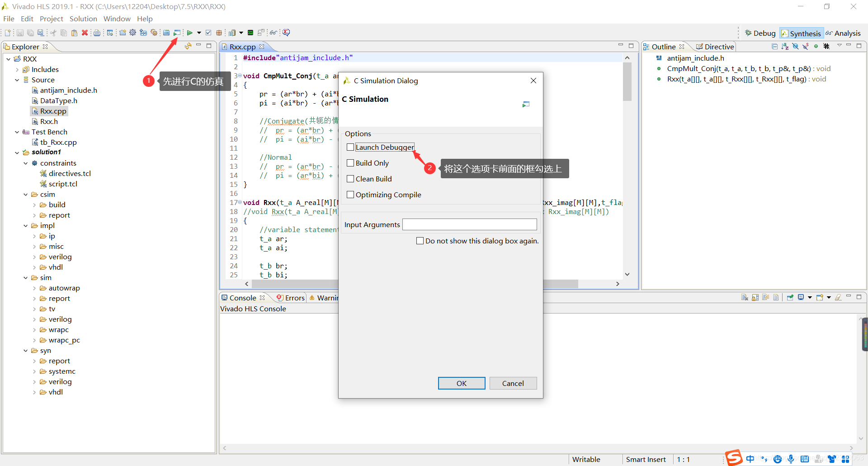Check the Build Only option
This screenshot has width=868, height=466.
[x=350, y=163]
